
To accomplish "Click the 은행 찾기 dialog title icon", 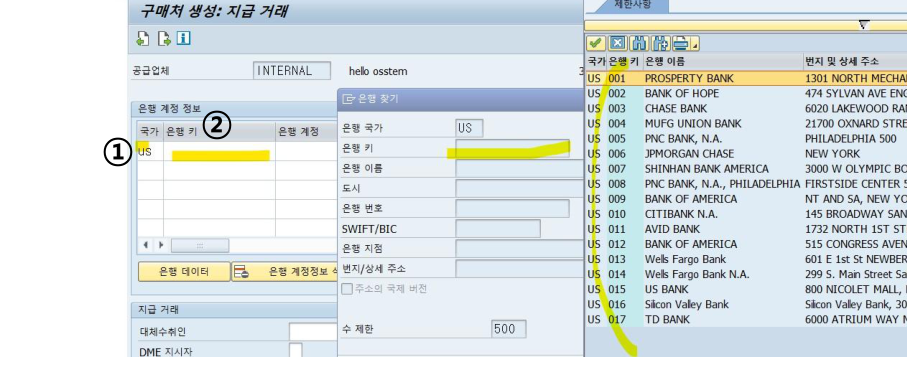I will pos(348,99).
